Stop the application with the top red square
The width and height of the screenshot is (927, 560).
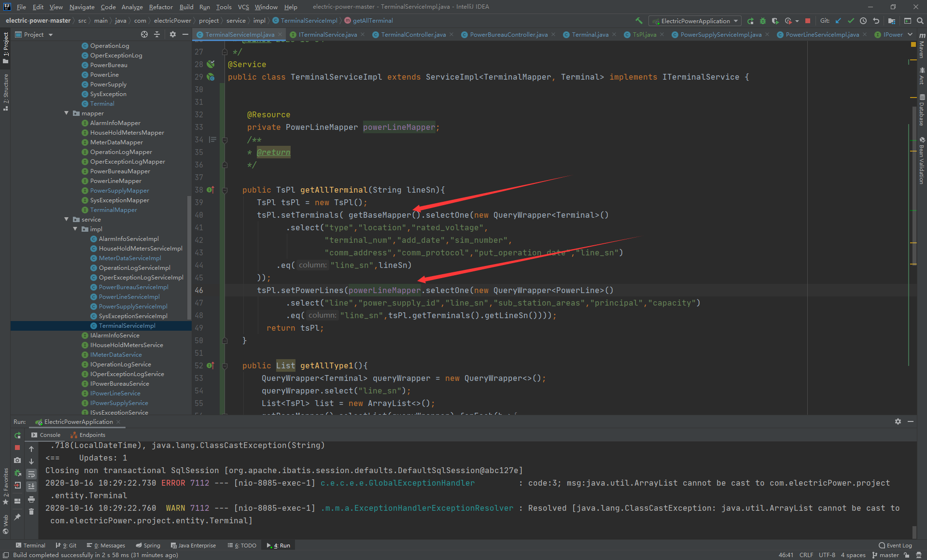pyautogui.click(x=808, y=21)
